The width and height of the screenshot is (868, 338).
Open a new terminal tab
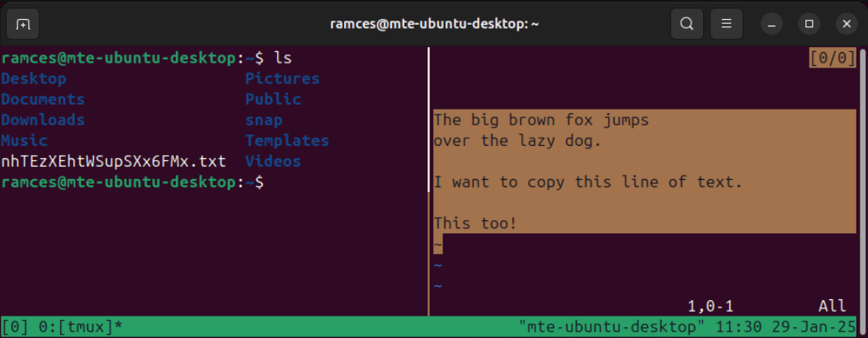tap(23, 24)
